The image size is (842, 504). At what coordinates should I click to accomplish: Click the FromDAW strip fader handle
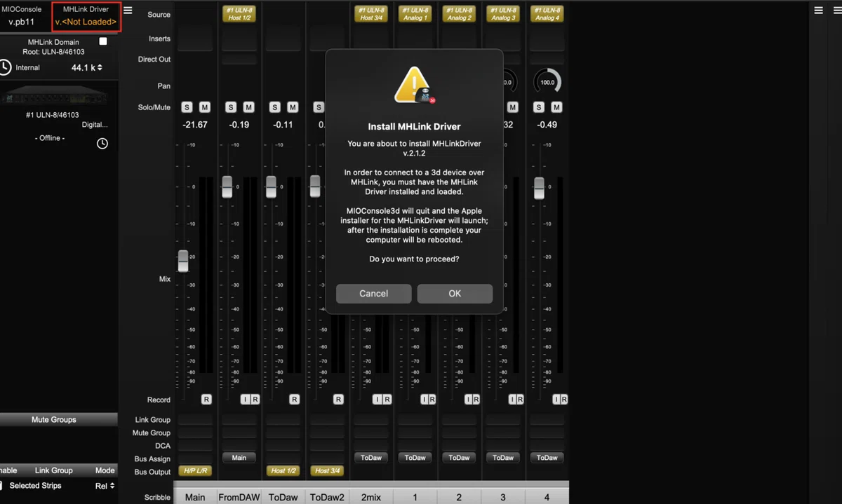[227, 186]
